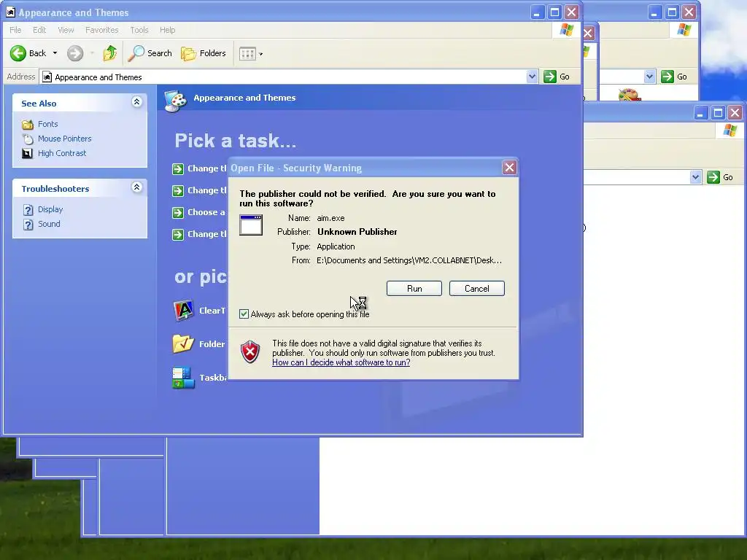
Task: Uncheck Always ask before opening this file
Action: (244, 314)
